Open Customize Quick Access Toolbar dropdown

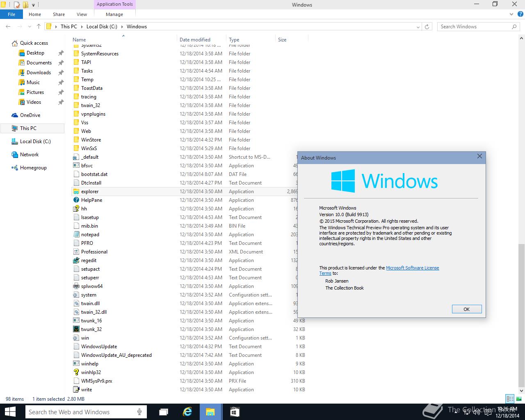(34, 5)
